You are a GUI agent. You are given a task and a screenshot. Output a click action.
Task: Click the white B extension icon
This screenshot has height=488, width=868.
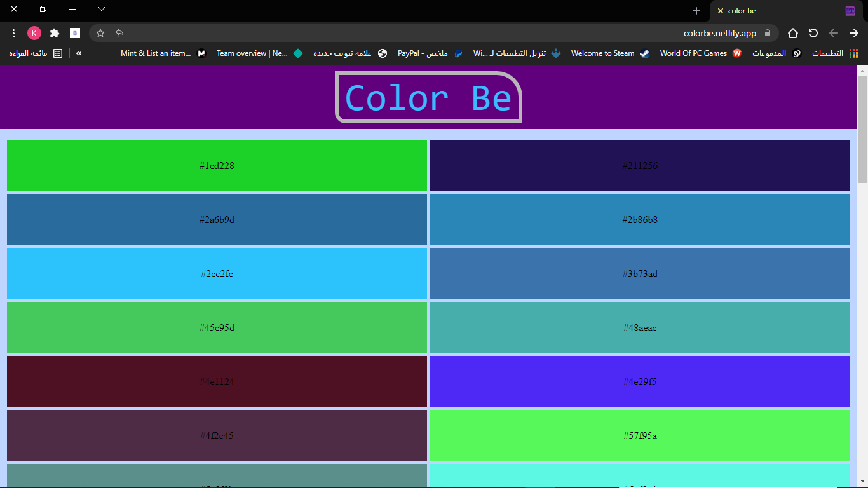75,33
